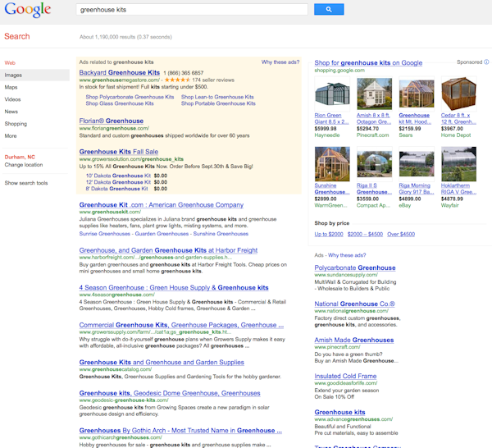
Task: Switch to Videos results
Action: coord(12,99)
